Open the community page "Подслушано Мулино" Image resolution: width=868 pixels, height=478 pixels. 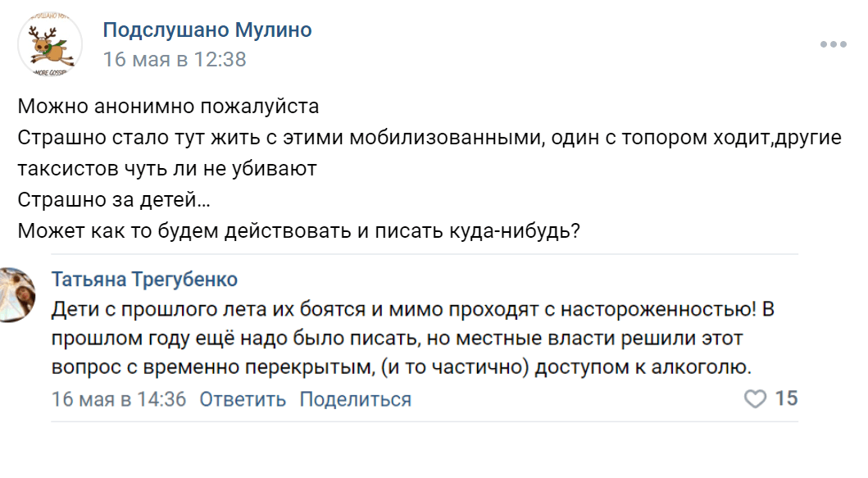[207, 30]
